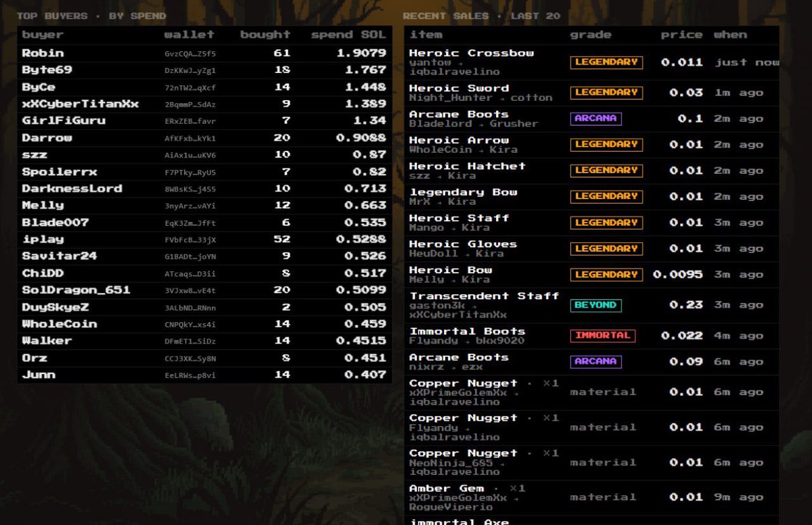The height and width of the screenshot is (525, 812).
Task: Click DarknessLord buyer name
Action: 72,188
